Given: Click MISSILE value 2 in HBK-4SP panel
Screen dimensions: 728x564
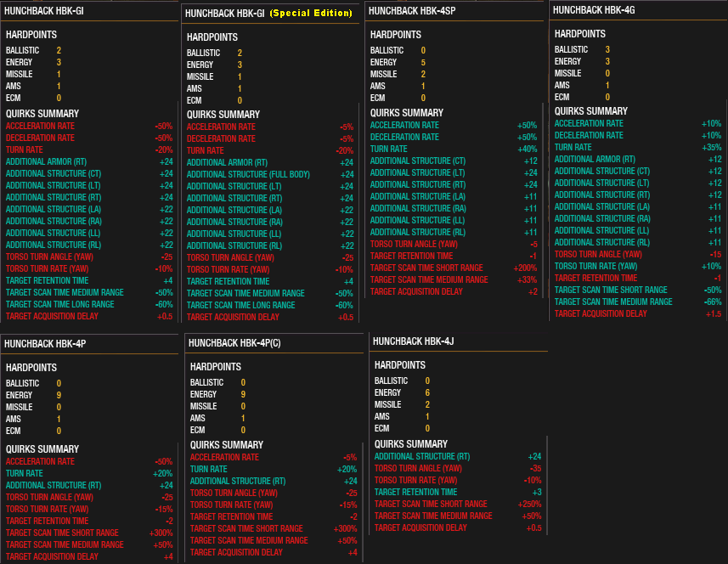Looking at the screenshot, I should click(x=423, y=74).
